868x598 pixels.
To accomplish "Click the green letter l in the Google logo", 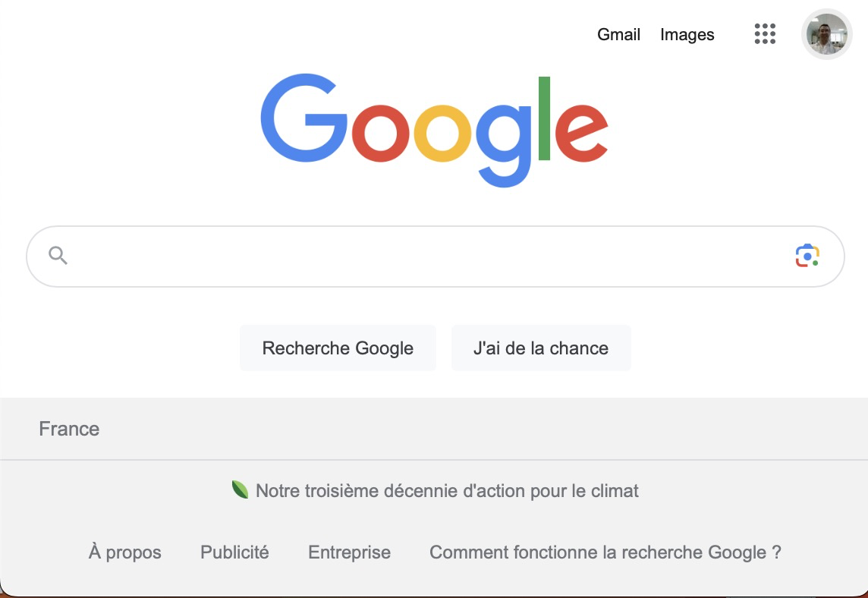I will [x=544, y=118].
